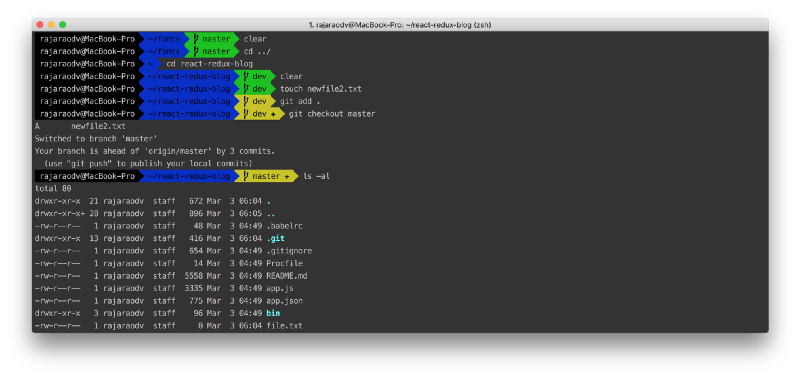Click the 'clear' command after the green dev segment
Image resolution: width=800 pixels, height=378 pixels.
(x=291, y=77)
